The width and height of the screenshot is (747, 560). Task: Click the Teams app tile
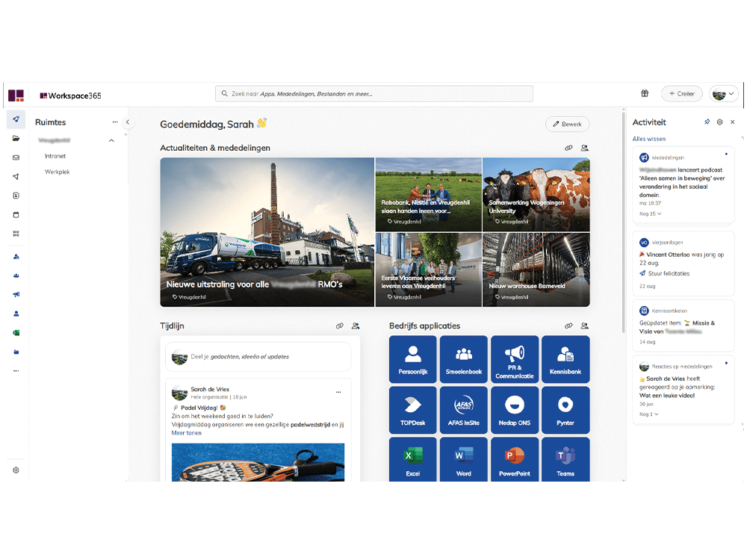(565, 459)
